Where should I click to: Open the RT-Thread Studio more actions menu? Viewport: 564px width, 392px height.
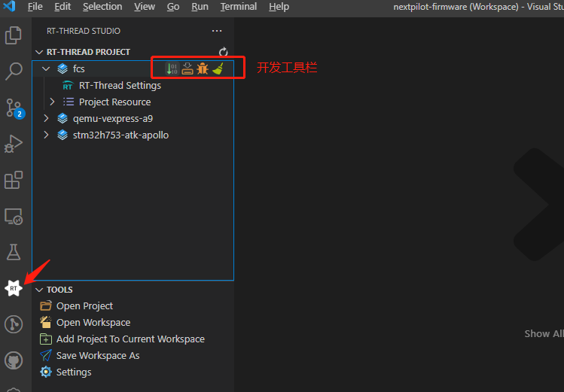[217, 31]
